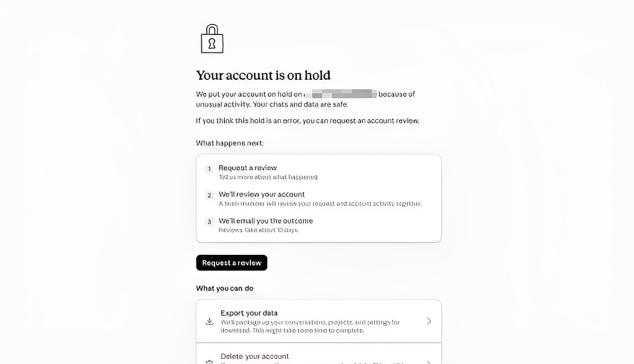This screenshot has height=364, width=634.
Task: Click the sentence about requesting an account review
Action: (x=308, y=121)
